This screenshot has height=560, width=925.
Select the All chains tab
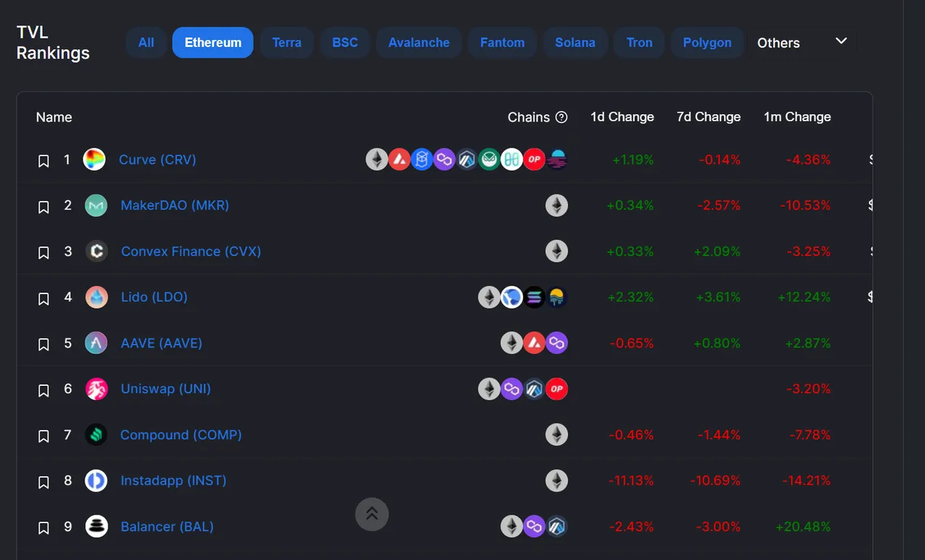pos(146,43)
